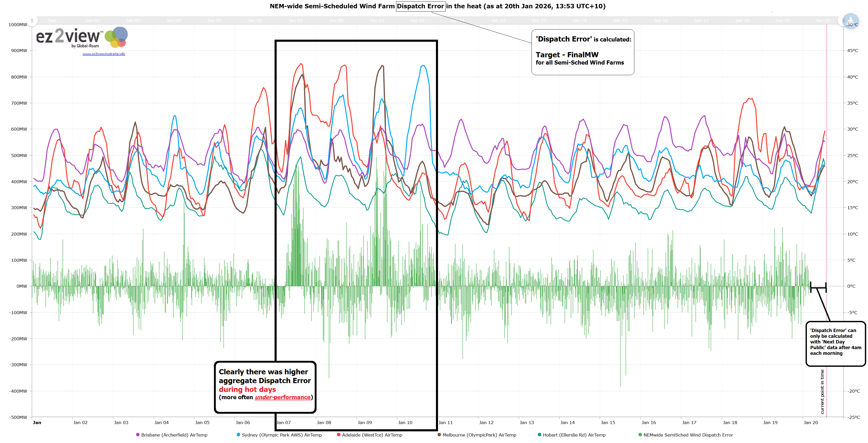The width and height of the screenshot is (868, 443).
Task: Select the 'Jan 11' label on the bottom axis
Action: [446, 423]
